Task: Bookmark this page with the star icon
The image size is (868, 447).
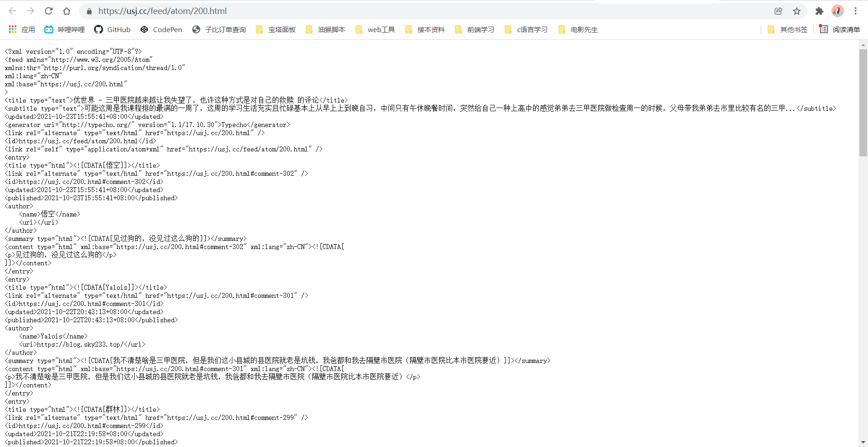Action: (x=797, y=11)
